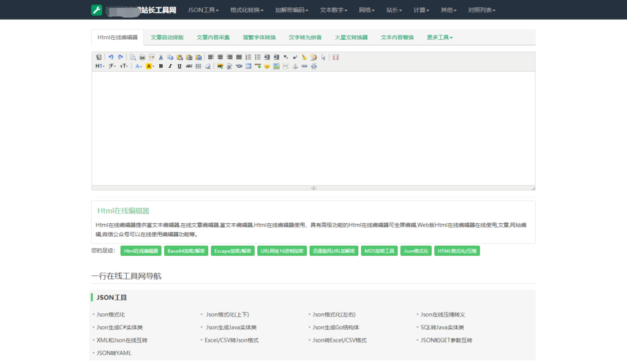Image resolution: width=627 pixels, height=364 pixels.
Task: Click the anchor icon in toolbar
Action: (295, 66)
